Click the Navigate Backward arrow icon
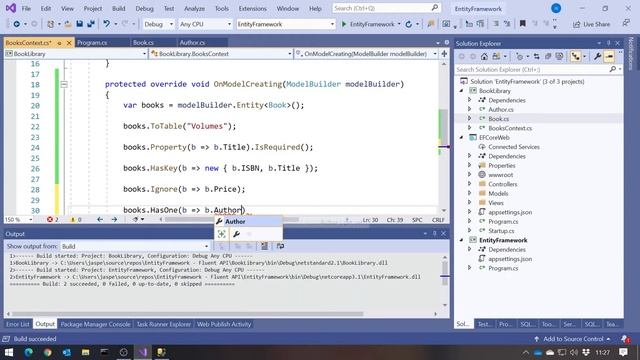Viewport: 640px width, 360px height. coord(16,24)
